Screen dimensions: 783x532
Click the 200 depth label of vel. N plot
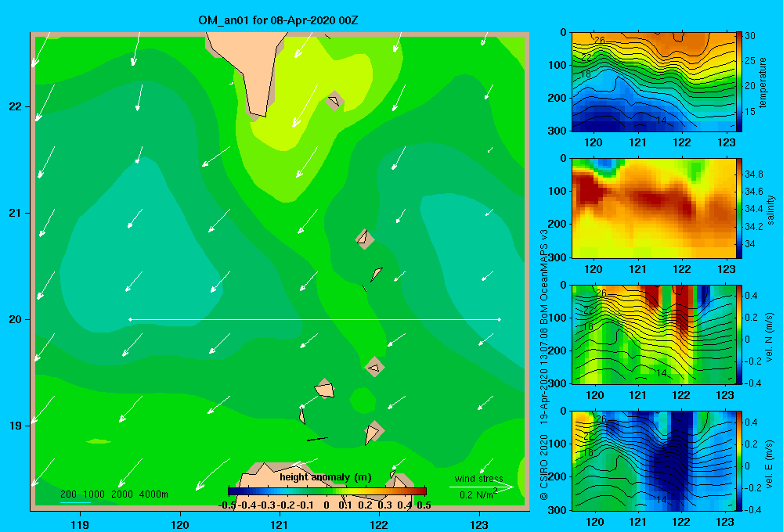[557, 350]
